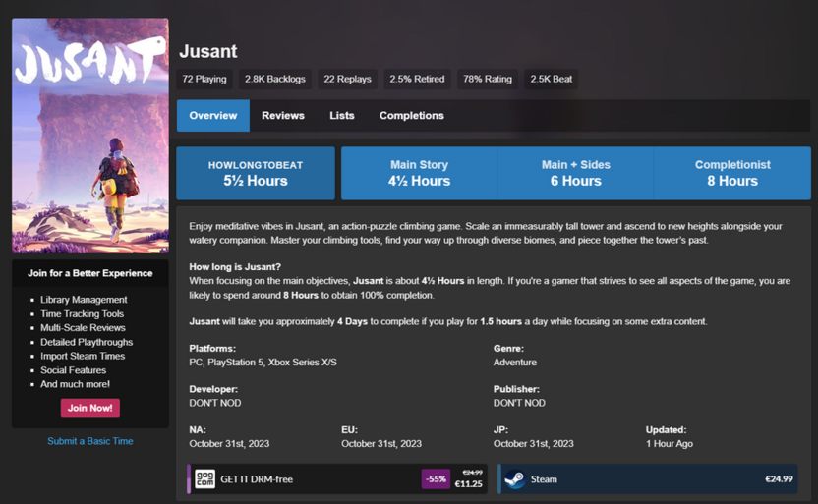Image resolution: width=818 pixels, height=504 pixels.
Task: Click the 'And much more!' list item
Action: (75, 384)
